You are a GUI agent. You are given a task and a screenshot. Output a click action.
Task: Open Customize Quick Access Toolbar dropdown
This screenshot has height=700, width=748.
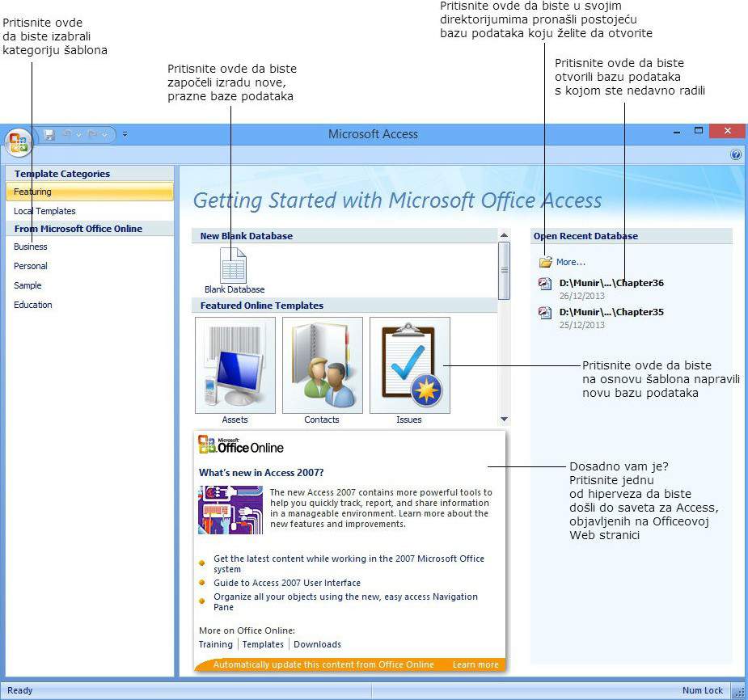tap(125, 135)
